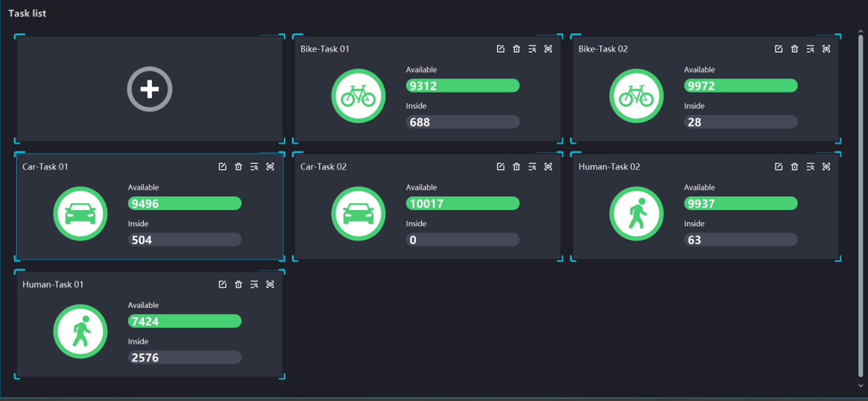
Task: Open Human-Task 01 camera preview icon
Action: point(270,284)
